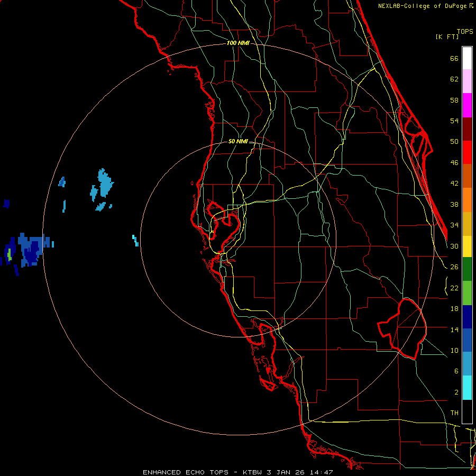Click the '66' legend value
This screenshot has width=476, height=476.
coord(454,59)
